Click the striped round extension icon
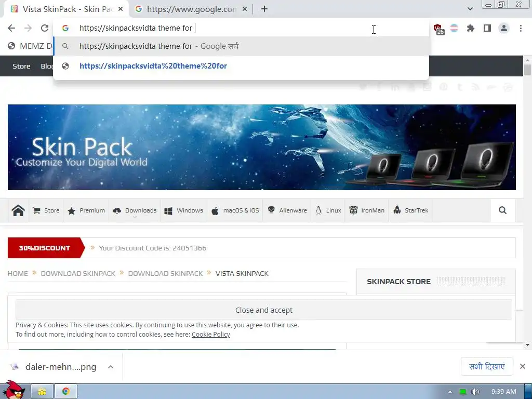 point(454,28)
